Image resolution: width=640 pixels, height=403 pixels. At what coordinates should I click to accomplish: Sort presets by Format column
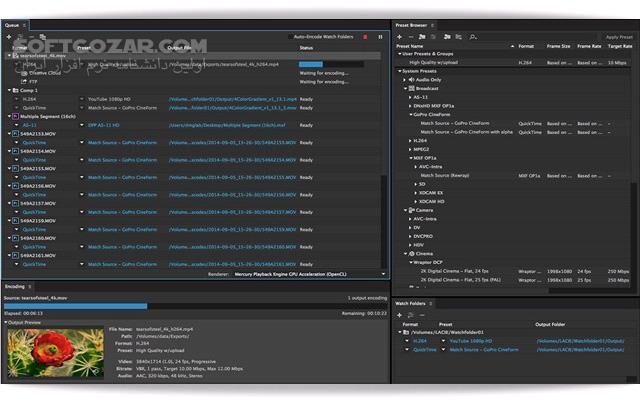pos(526,47)
